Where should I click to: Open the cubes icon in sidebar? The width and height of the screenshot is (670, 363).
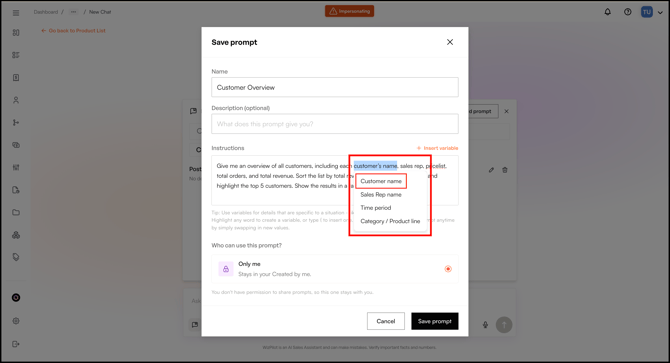tap(16, 235)
